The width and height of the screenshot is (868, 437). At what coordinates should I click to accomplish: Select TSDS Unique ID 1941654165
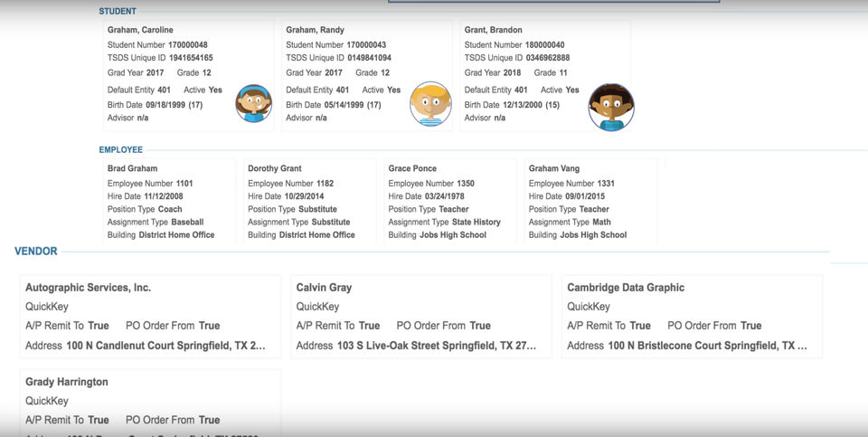[191, 58]
